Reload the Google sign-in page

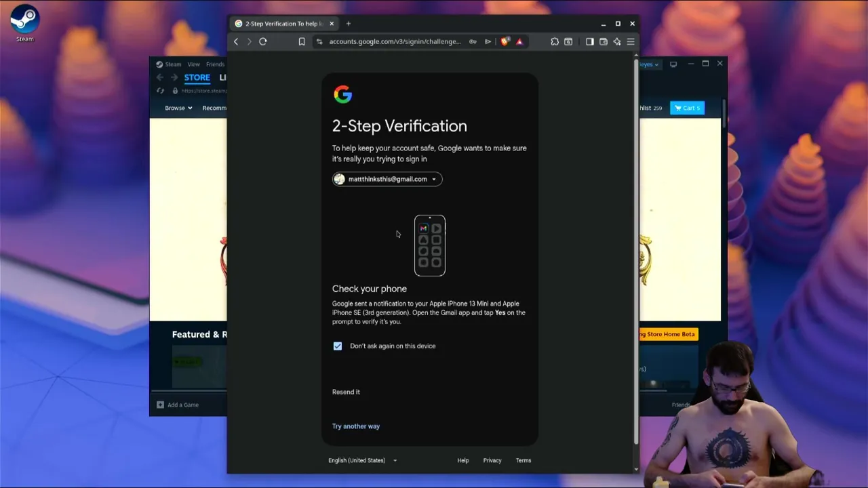[x=263, y=41]
